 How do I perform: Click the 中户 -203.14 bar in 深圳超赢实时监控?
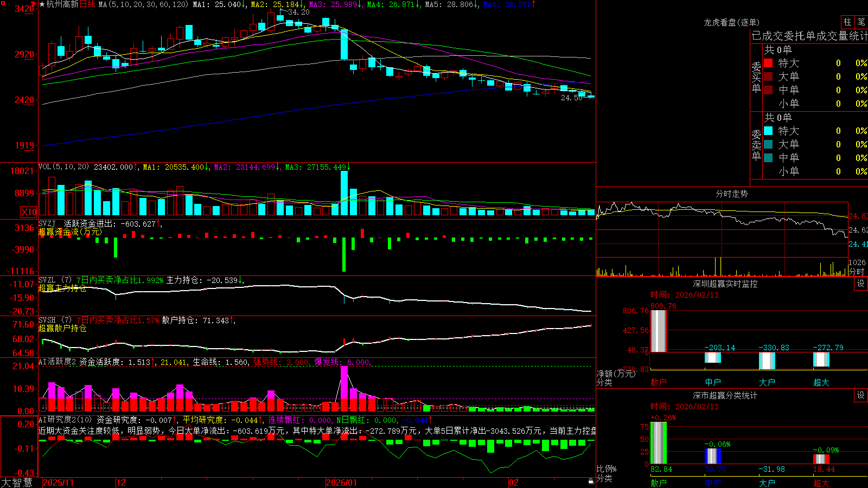point(712,357)
